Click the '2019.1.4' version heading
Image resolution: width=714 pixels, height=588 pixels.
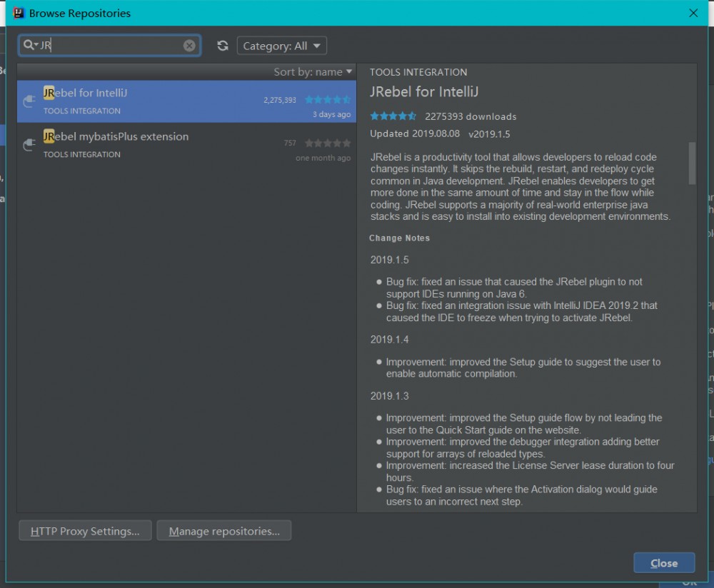(x=389, y=340)
